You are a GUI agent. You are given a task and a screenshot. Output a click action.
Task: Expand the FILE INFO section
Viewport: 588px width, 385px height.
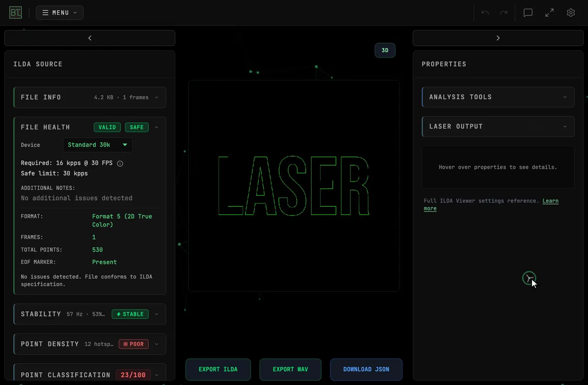(x=90, y=97)
